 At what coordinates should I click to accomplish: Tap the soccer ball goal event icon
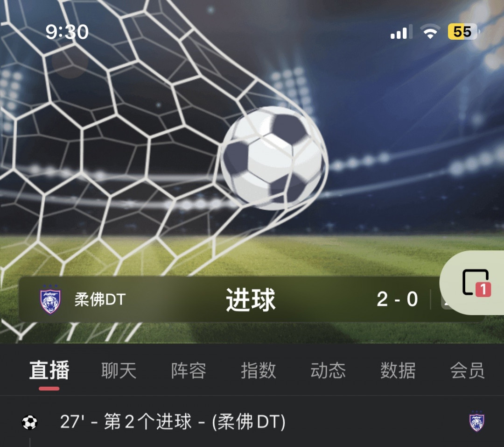29,422
